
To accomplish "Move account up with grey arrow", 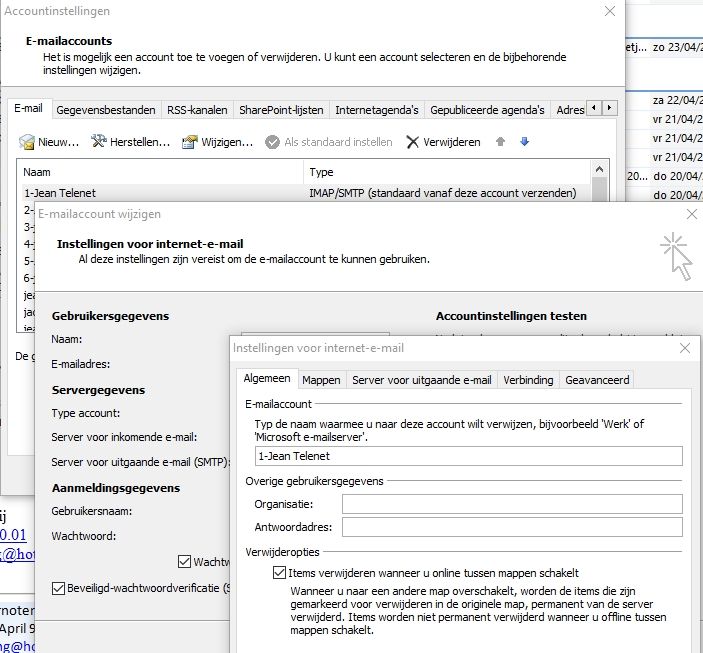I will click(x=500, y=142).
